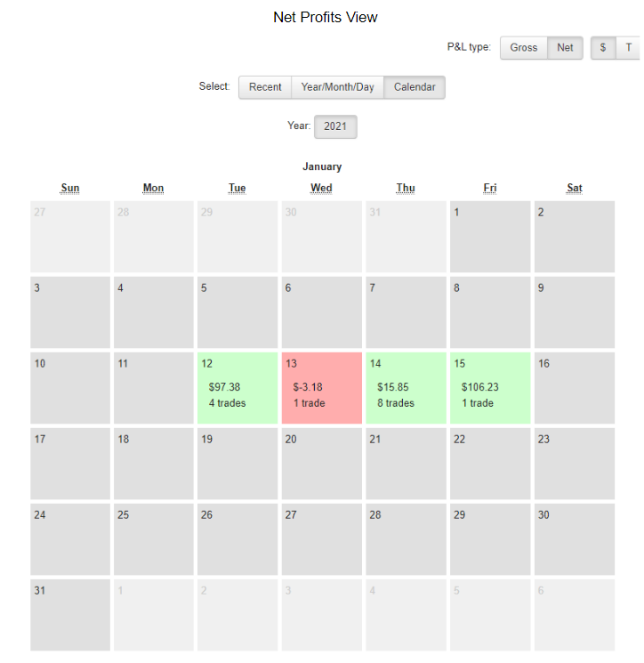Click the Sun weekday header
This screenshot has width=644, height=663.
(x=70, y=188)
